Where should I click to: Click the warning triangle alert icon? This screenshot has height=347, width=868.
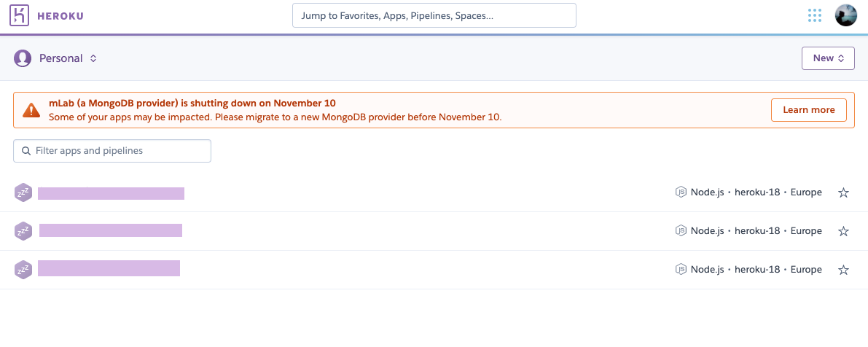tap(31, 110)
